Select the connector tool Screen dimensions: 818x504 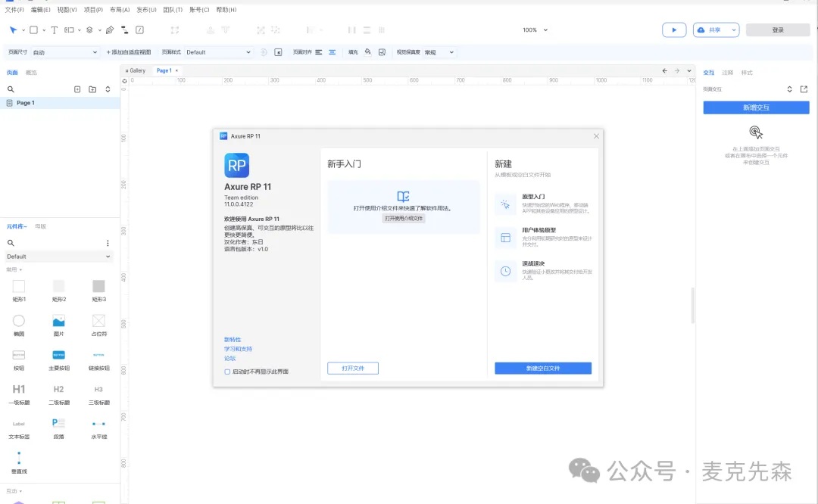pos(125,30)
